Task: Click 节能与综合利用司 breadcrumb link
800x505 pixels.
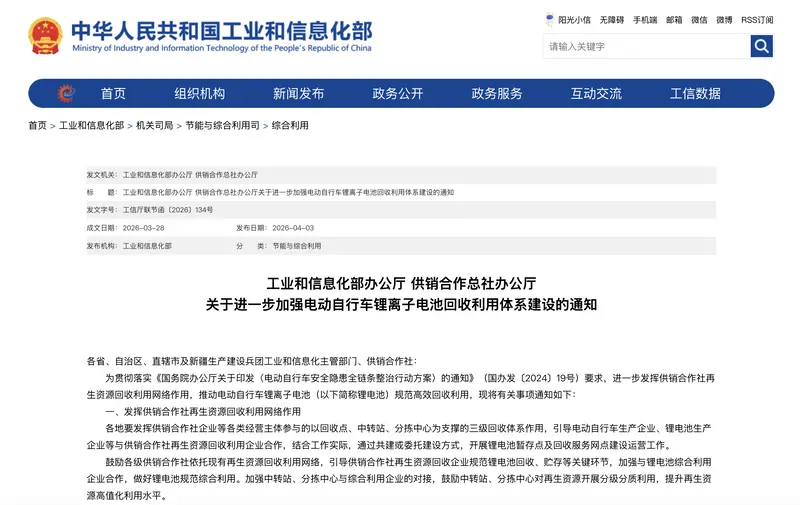Action: point(222,126)
